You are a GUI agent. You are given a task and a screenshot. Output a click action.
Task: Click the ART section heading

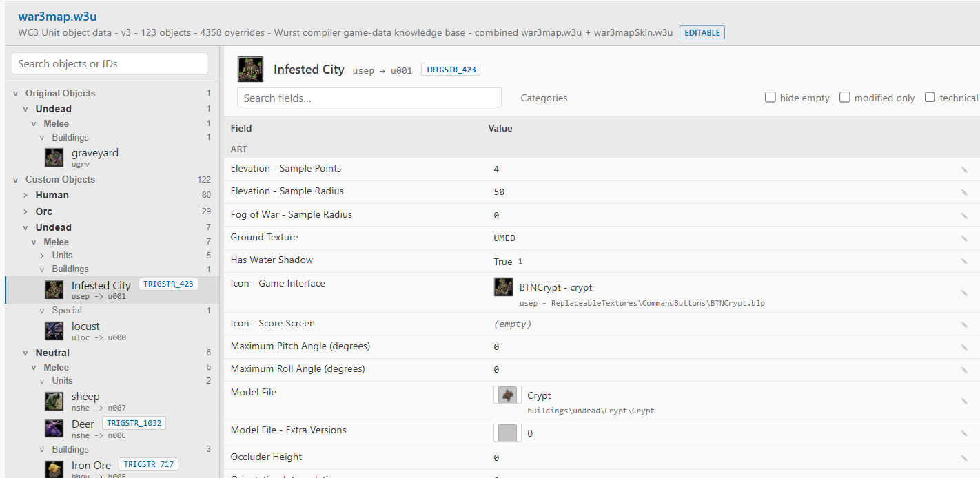pos(238,149)
